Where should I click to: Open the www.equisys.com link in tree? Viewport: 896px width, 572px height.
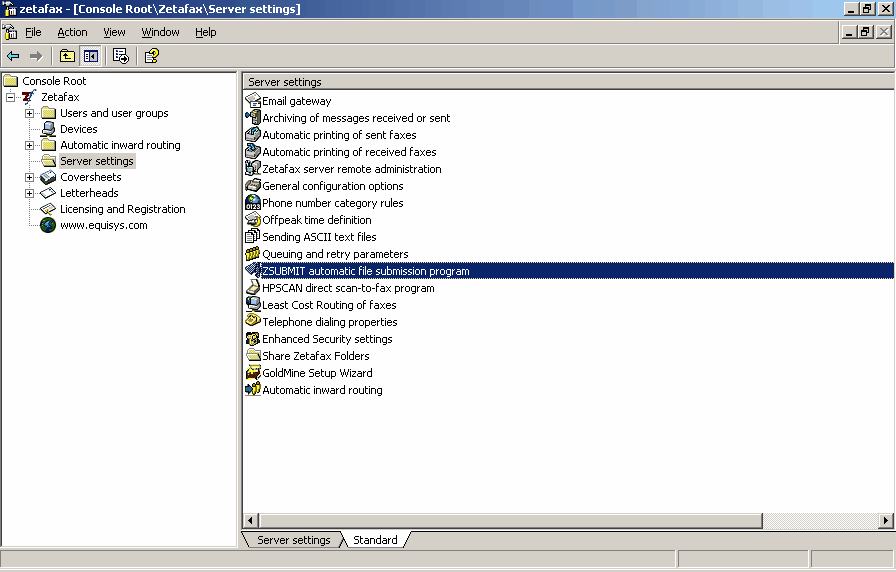point(103,225)
